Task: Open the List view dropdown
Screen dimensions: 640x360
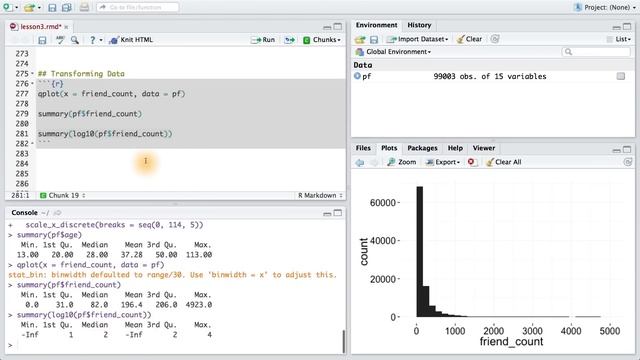Action: 618,39
